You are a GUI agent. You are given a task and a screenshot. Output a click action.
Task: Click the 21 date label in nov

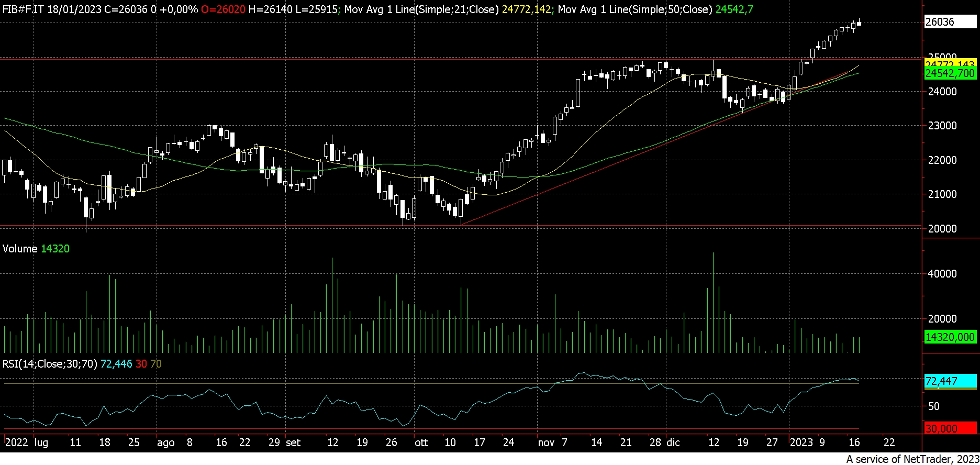[626, 442]
